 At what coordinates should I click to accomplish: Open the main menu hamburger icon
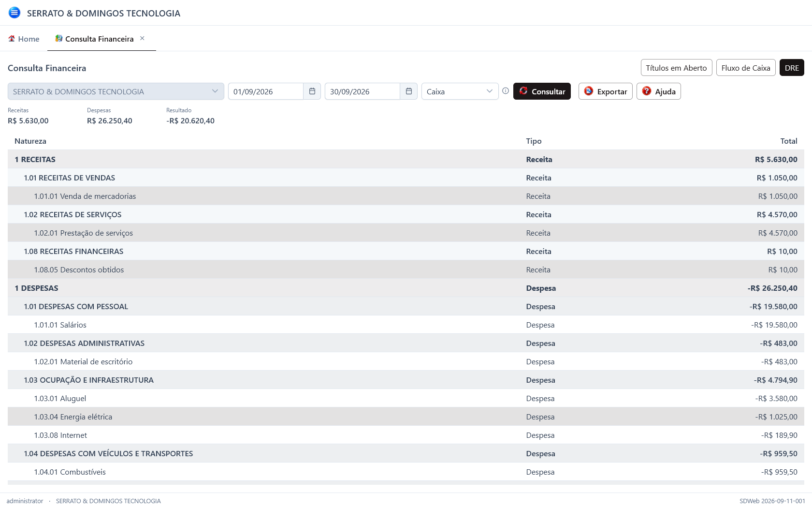tap(14, 13)
